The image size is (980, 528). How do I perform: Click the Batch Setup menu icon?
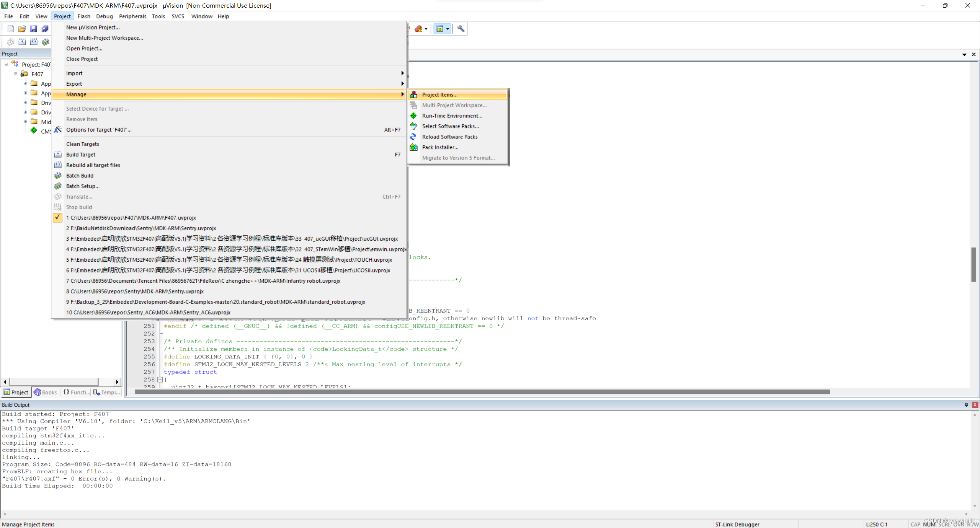click(x=58, y=186)
